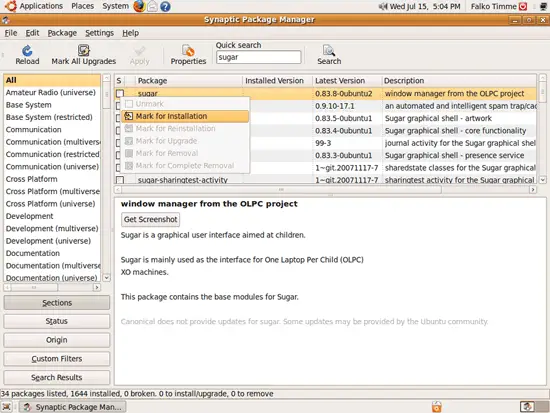Click the package list horizontal scroll right arrow
This screenshot has height=413, width=550.
(533, 189)
